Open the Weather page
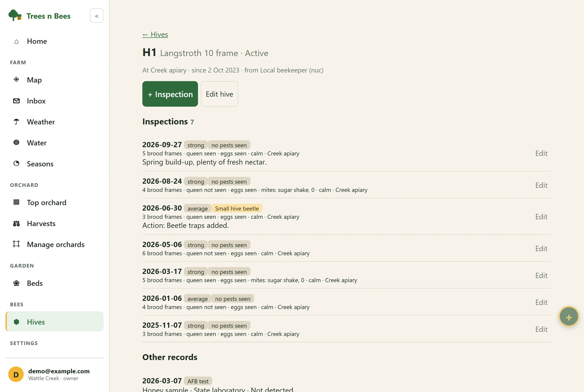This screenshot has width=584, height=392. click(55, 122)
